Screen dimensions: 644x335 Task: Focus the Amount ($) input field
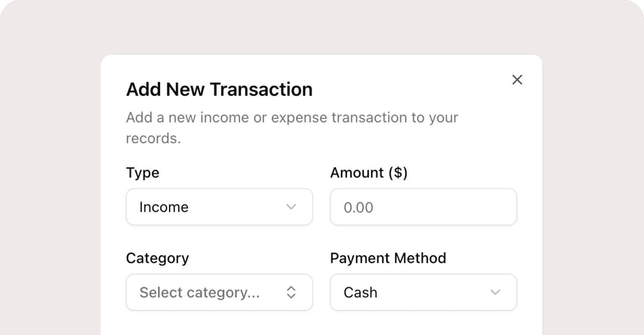coord(423,207)
